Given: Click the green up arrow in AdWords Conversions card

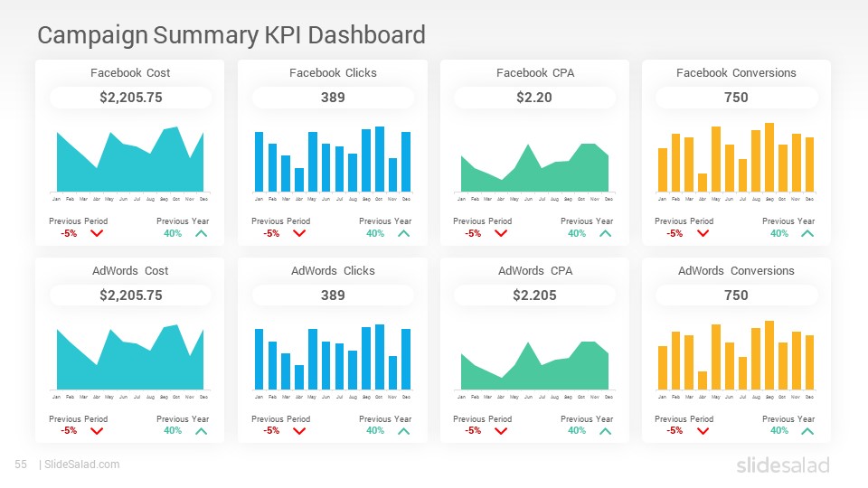Looking at the screenshot, I should click(x=807, y=431).
